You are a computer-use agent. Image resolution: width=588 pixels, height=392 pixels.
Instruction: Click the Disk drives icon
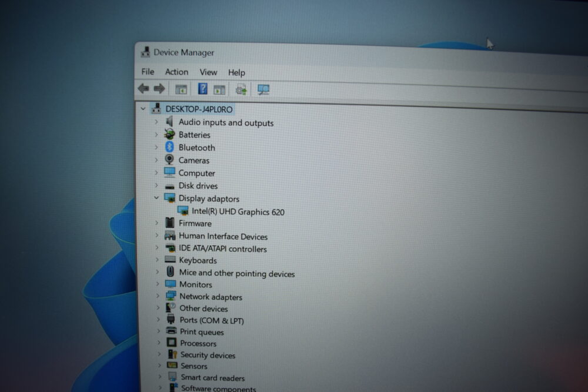[x=170, y=186]
